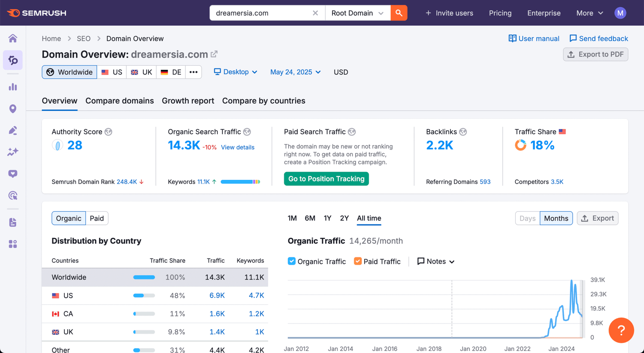This screenshot has height=353, width=644.
Task: Click the US traffic share bar
Action: [x=144, y=295]
